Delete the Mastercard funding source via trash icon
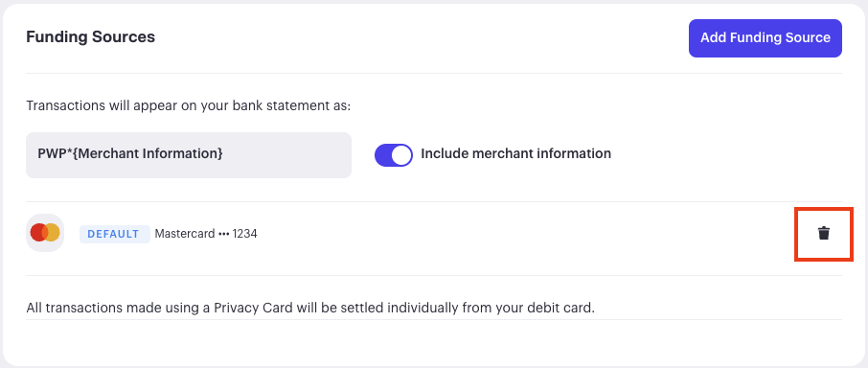Viewport: 868px width, 368px height. tap(824, 233)
